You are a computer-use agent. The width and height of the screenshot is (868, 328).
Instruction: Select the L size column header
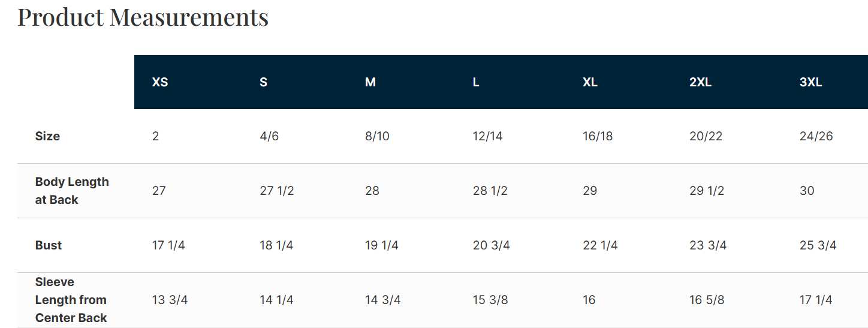coord(476,82)
